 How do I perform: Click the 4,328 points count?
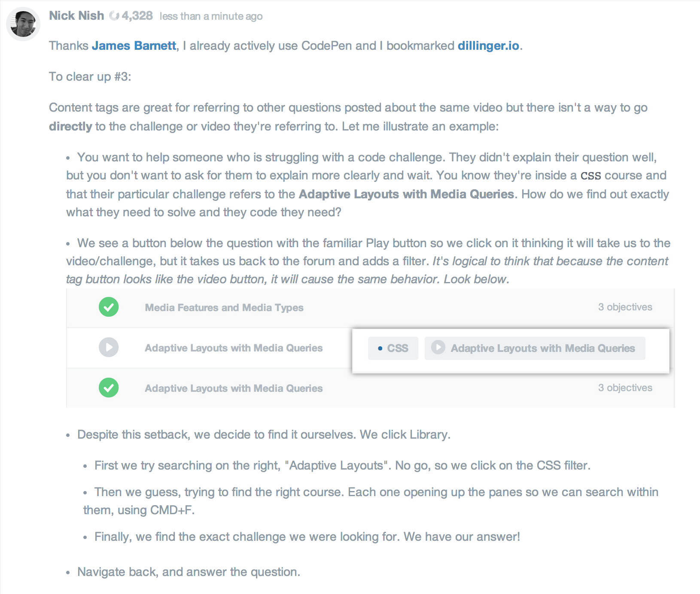coord(137,16)
